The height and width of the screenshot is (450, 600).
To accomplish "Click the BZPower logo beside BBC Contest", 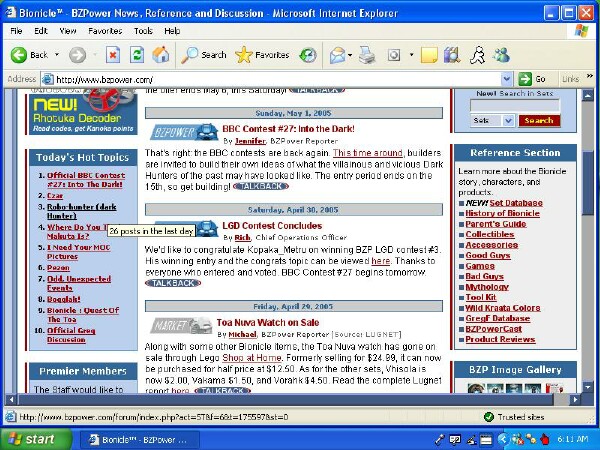I will click(x=184, y=132).
